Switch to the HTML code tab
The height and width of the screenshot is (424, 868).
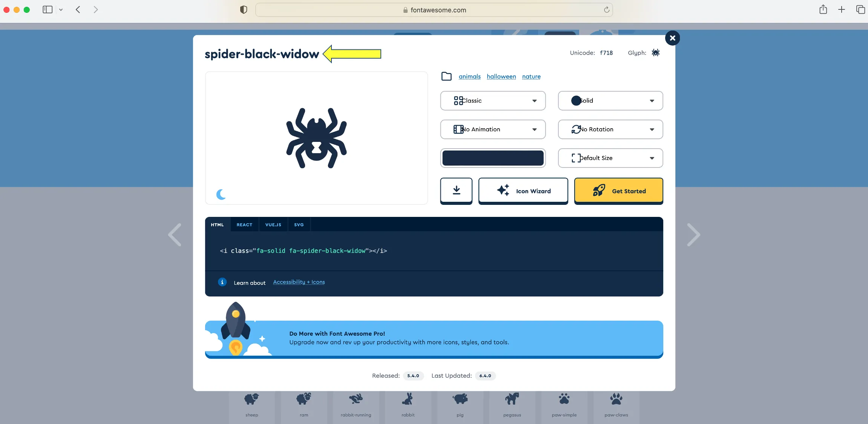click(217, 224)
